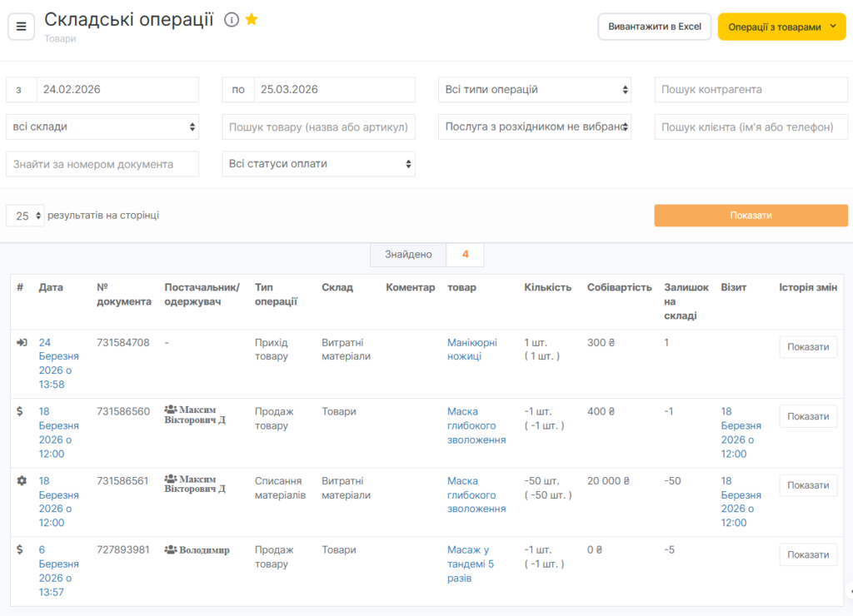Click the 'Вивантажити в Excel' button

(x=654, y=27)
